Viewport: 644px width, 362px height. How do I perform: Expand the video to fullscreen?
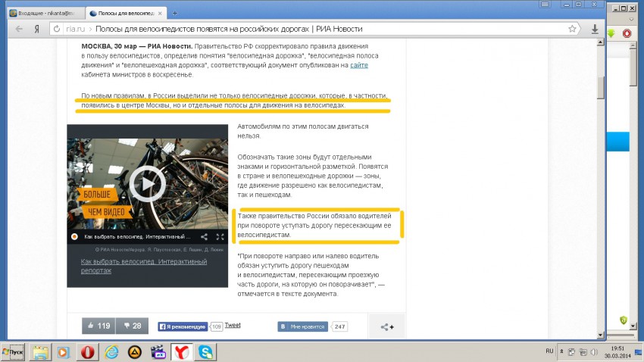coord(219,237)
